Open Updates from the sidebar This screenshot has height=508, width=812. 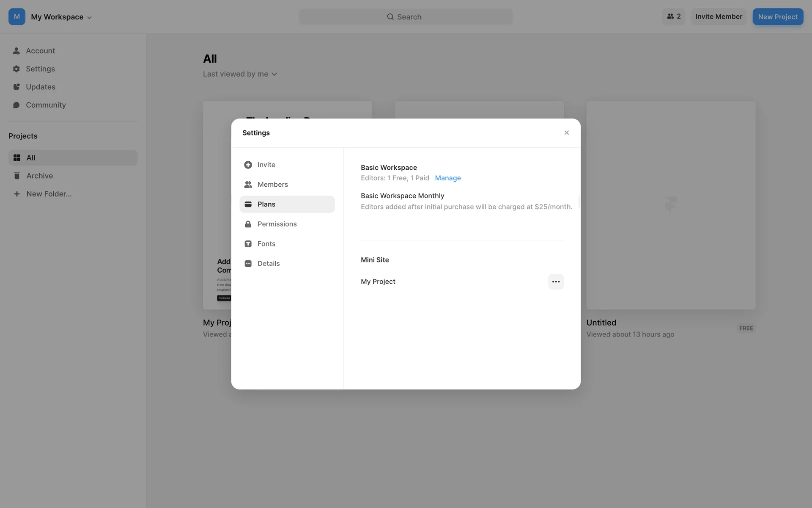[x=40, y=87]
